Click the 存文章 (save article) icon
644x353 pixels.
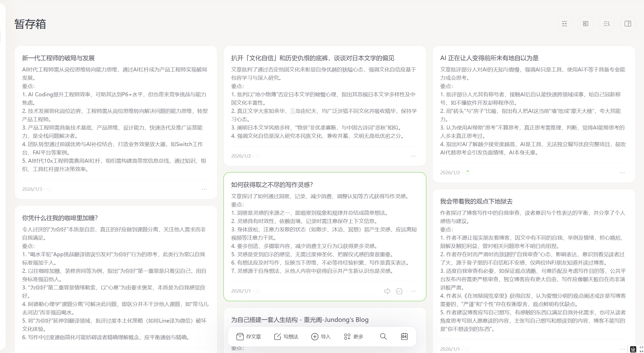tap(240, 336)
